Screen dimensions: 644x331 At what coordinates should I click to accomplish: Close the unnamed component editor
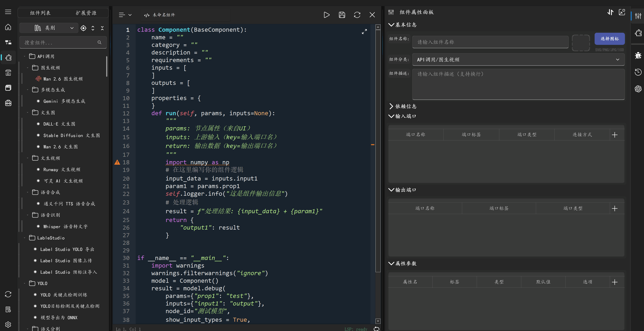pos(372,15)
